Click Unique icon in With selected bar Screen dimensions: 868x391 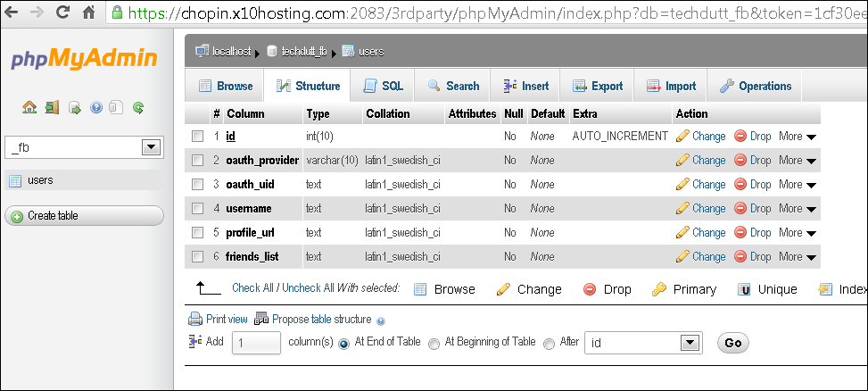click(744, 289)
